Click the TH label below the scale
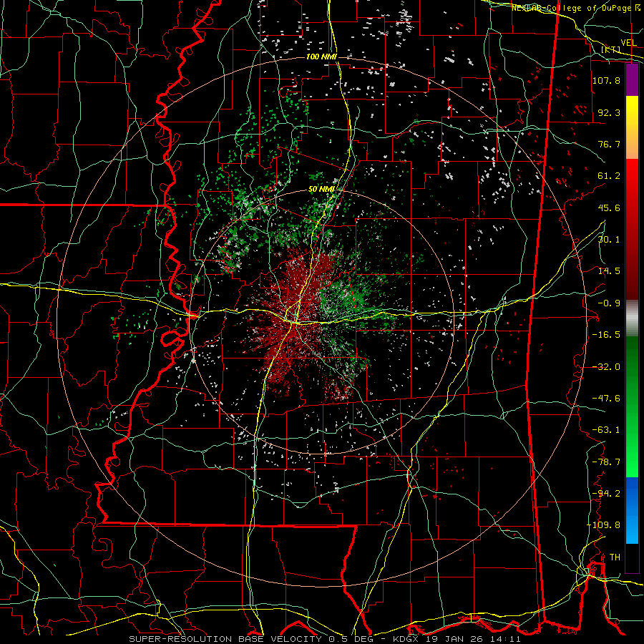The width and height of the screenshot is (644, 644). (615, 557)
